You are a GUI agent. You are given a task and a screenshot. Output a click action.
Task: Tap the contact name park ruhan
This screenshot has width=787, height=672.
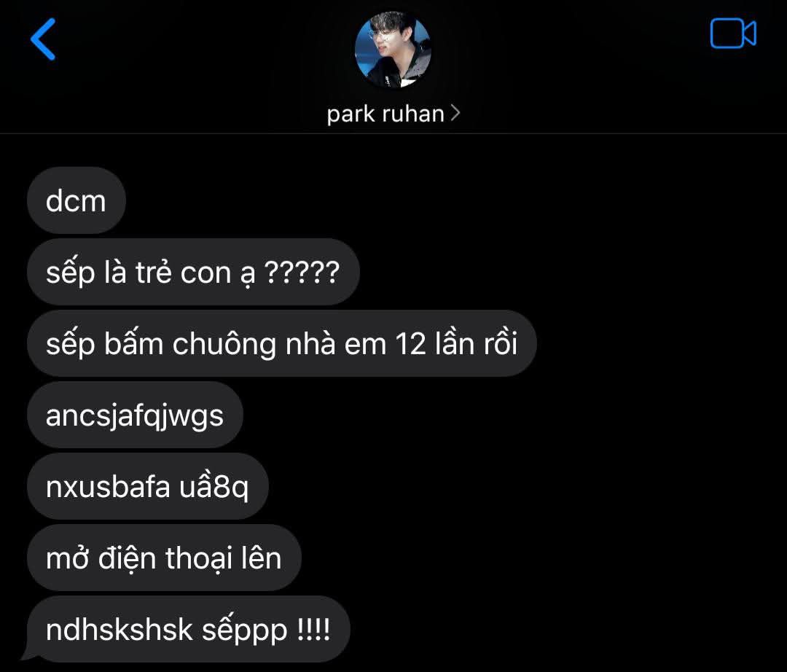385,114
